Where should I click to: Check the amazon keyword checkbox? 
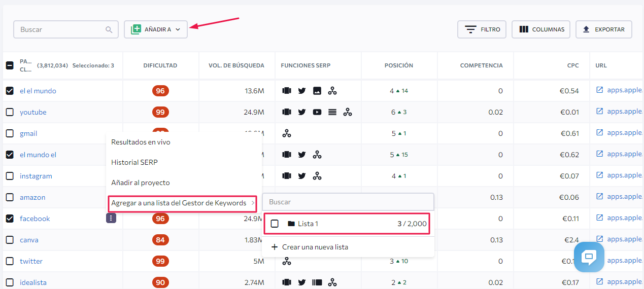(x=10, y=197)
